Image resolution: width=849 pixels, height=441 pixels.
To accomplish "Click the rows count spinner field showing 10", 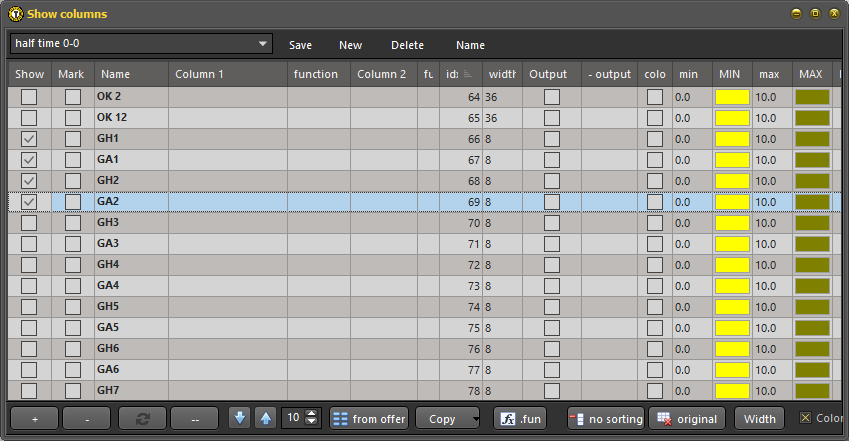I will tap(293, 418).
